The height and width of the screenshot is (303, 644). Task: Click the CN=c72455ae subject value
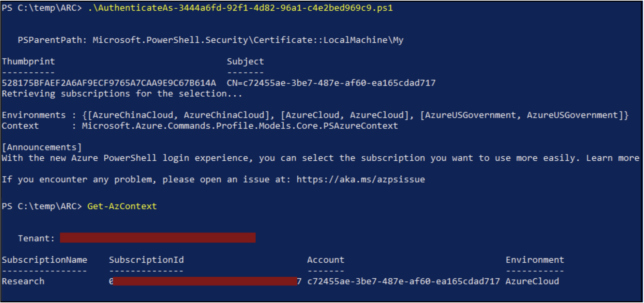331,83
